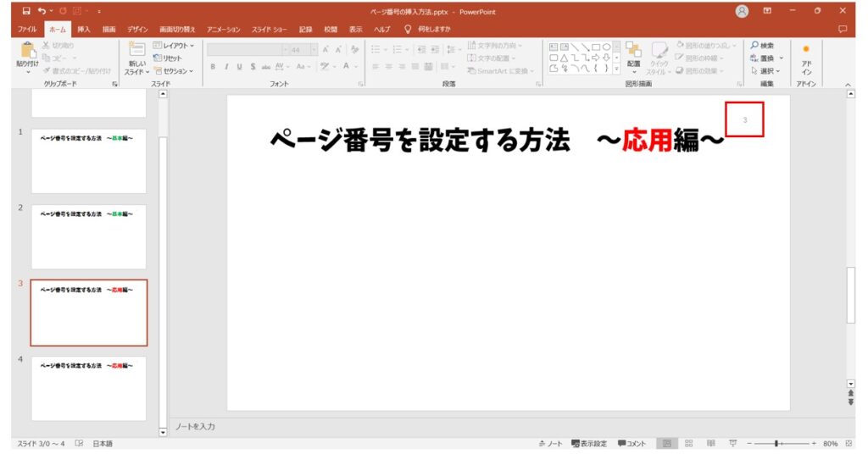Switch to the View (表示) tab
The image size is (868, 454).
tap(355, 30)
